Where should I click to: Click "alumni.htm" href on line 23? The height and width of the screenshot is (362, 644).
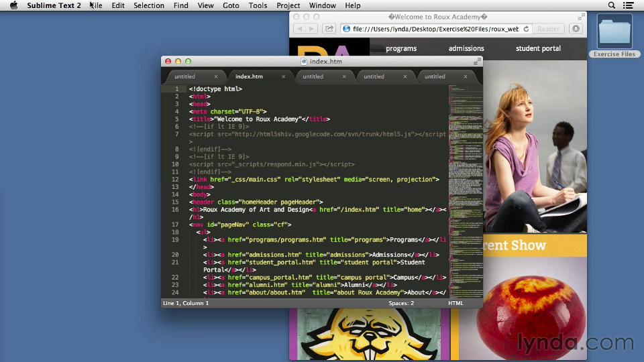coord(268,285)
